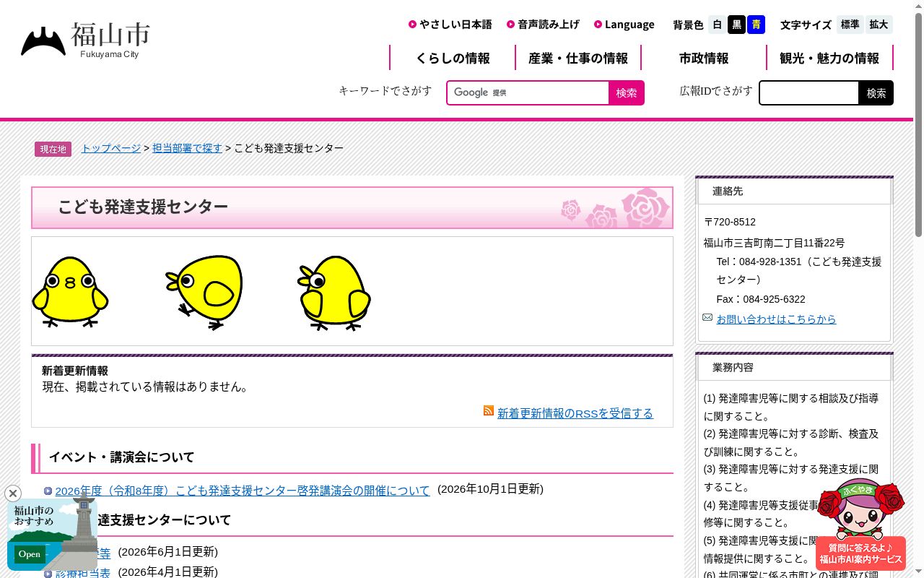Click the front-facing yellow chick image
This screenshot has height=578, width=924.
pyautogui.click(x=70, y=292)
